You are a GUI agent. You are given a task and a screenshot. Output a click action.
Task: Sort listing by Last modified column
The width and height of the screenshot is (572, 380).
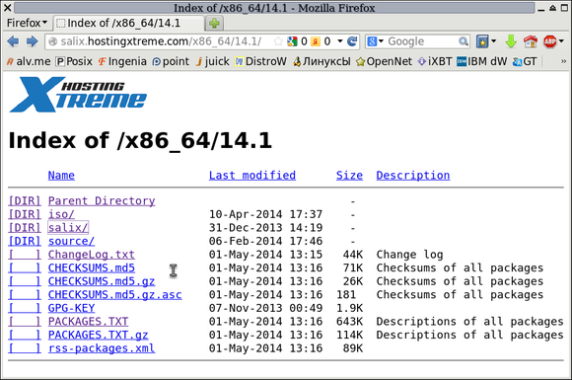click(252, 175)
